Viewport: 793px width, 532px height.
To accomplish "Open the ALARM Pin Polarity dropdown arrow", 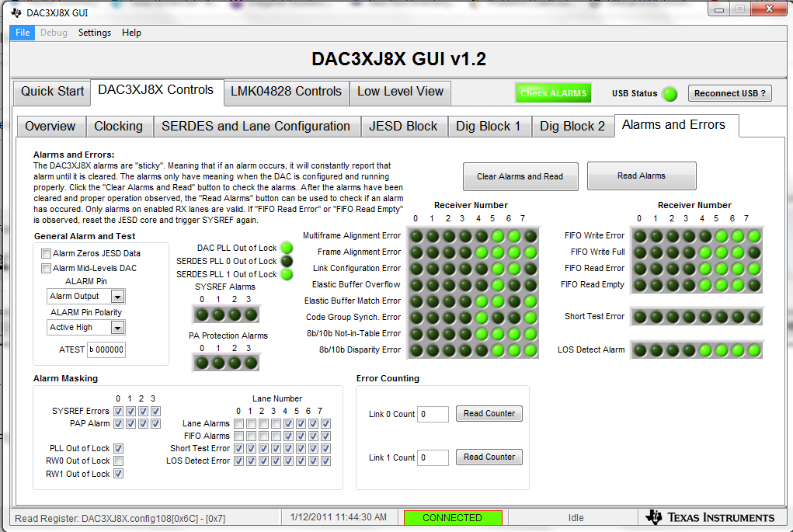I will 117,328.
